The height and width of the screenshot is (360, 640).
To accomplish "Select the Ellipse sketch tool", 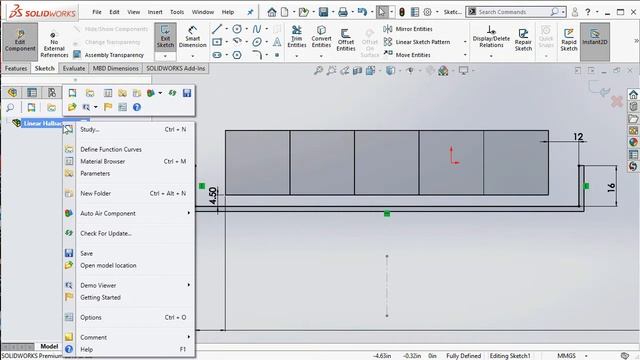I will tap(257, 42).
